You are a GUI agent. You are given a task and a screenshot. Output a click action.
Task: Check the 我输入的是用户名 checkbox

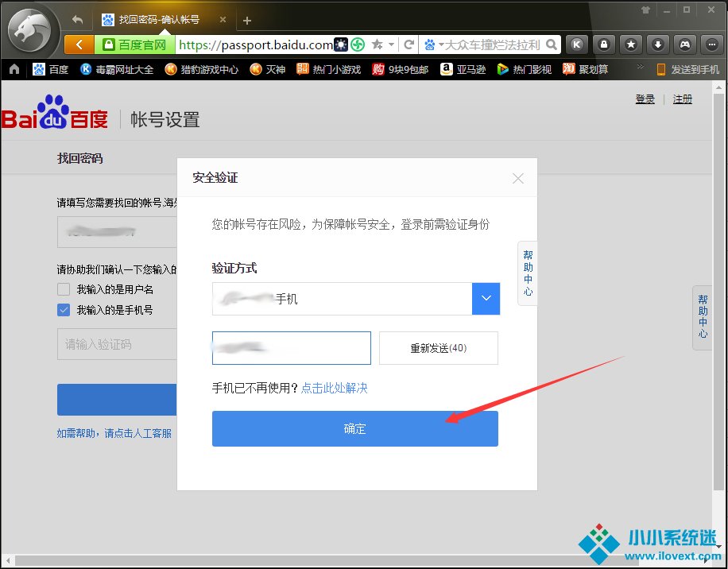(64, 289)
